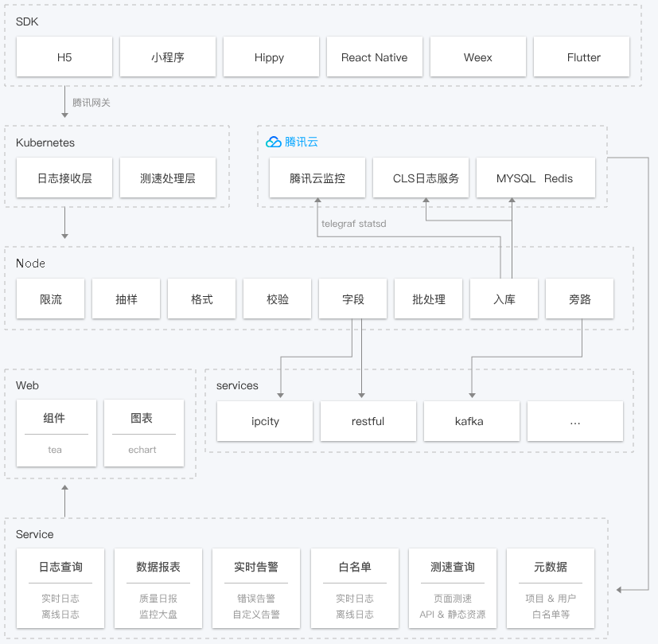This screenshot has height=644, width=658.
Task: Click the 错误告警 text
Action: (256, 599)
